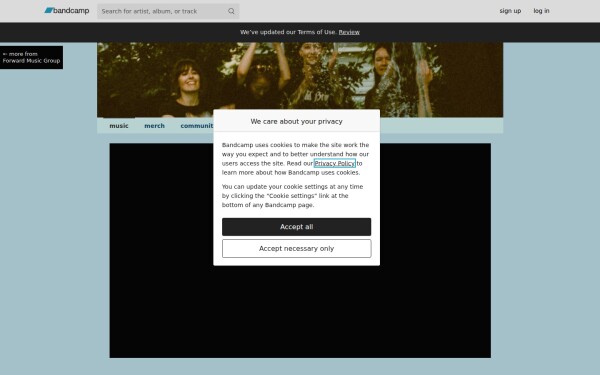Click the Bandcamp logo
The height and width of the screenshot is (375, 600).
(67, 11)
